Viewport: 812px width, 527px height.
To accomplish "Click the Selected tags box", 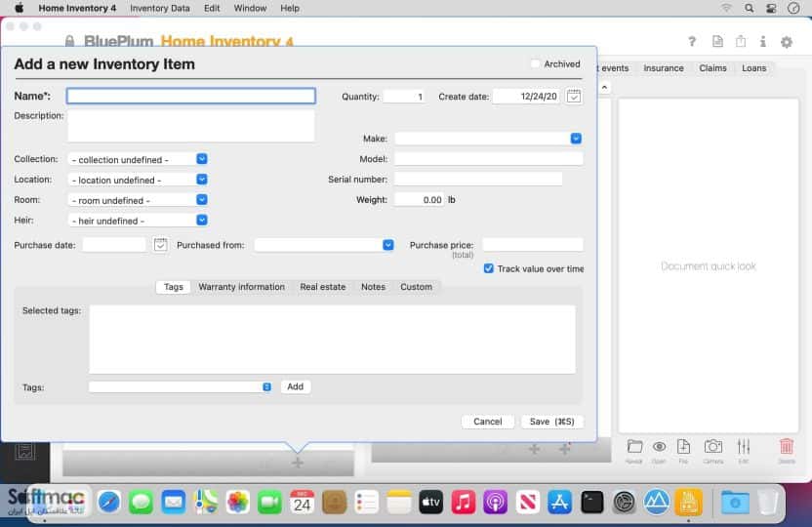I will (x=332, y=339).
